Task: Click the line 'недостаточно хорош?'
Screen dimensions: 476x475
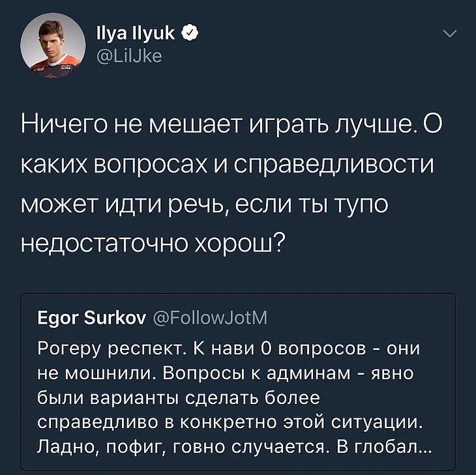Action: click(153, 244)
